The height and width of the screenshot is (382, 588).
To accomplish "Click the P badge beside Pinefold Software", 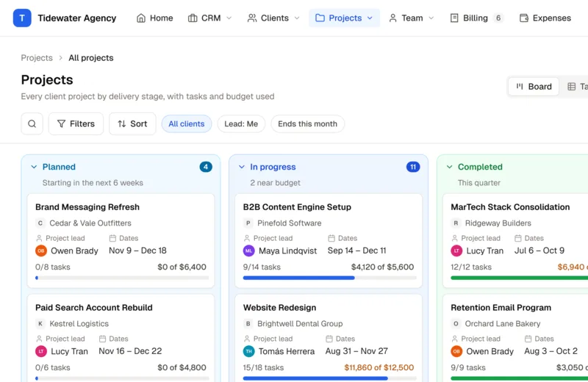I will [248, 223].
